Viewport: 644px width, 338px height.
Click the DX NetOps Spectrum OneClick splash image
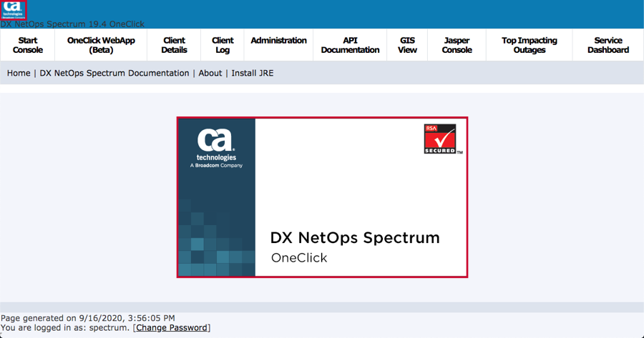[x=322, y=197]
